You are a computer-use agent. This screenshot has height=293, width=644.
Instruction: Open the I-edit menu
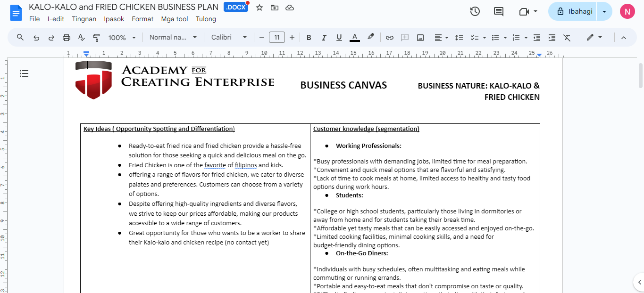pos(56,19)
